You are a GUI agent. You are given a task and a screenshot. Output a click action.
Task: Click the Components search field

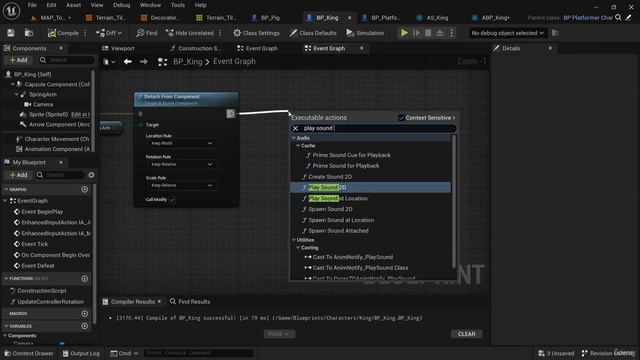(67, 60)
